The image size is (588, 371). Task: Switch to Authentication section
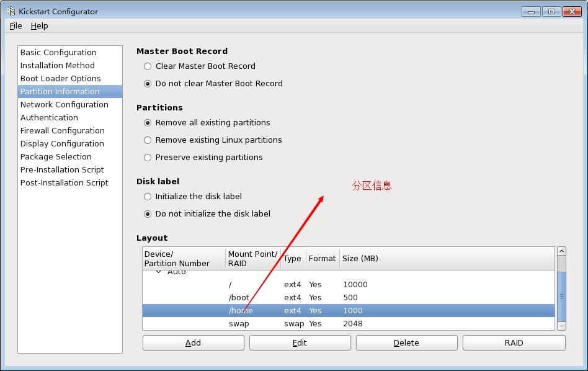(x=70, y=117)
